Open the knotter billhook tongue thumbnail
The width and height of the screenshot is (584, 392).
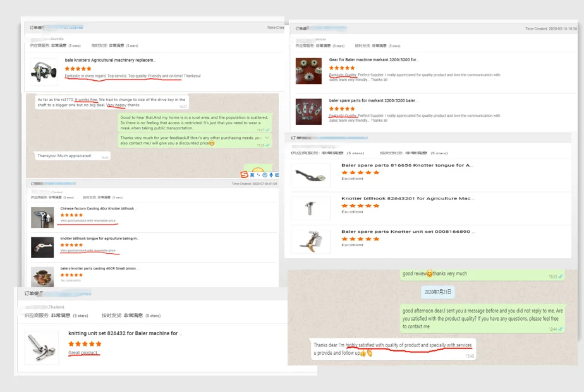42,247
